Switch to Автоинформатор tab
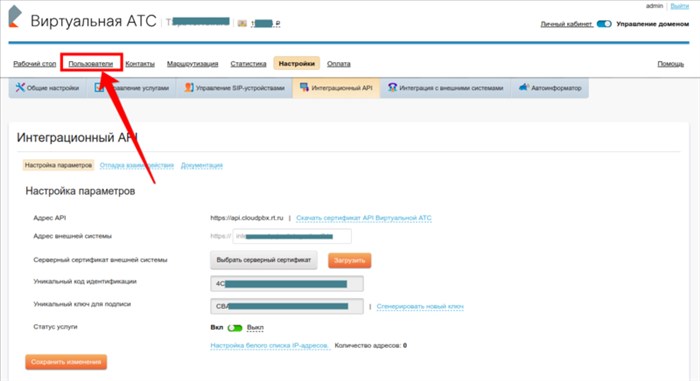The width and height of the screenshot is (700, 381). point(550,88)
